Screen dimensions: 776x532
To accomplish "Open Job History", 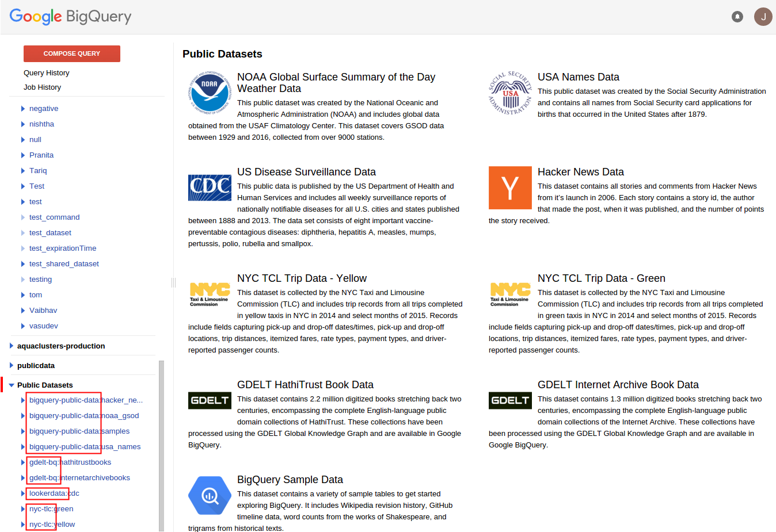I will tap(42, 87).
